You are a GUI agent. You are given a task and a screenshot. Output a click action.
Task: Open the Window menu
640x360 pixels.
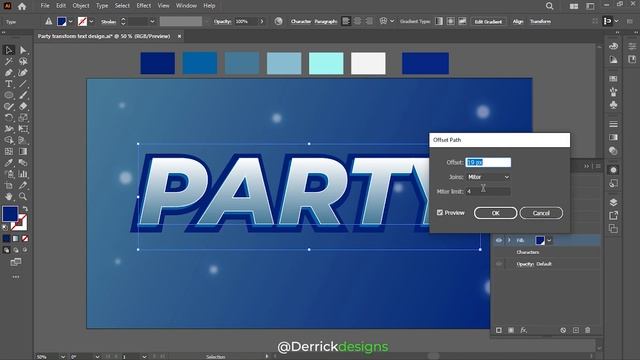[x=186, y=6]
